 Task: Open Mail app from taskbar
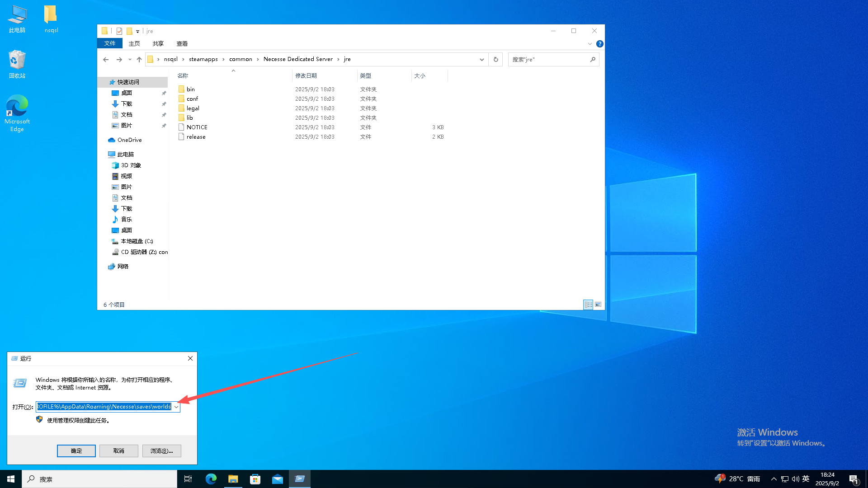pyautogui.click(x=278, y=479)
